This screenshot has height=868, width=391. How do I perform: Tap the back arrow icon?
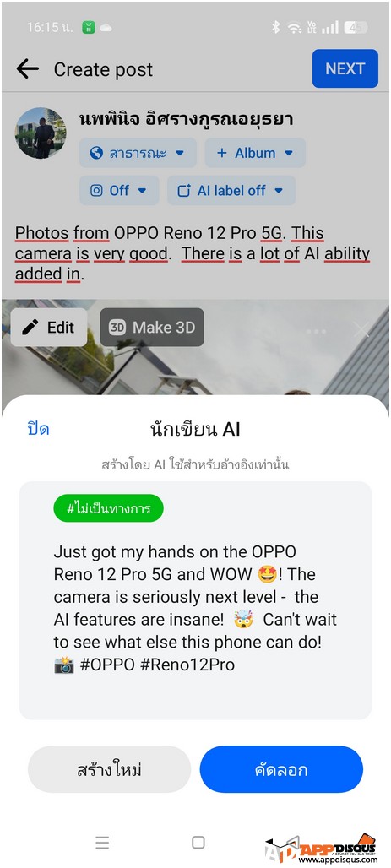[28, 69]
